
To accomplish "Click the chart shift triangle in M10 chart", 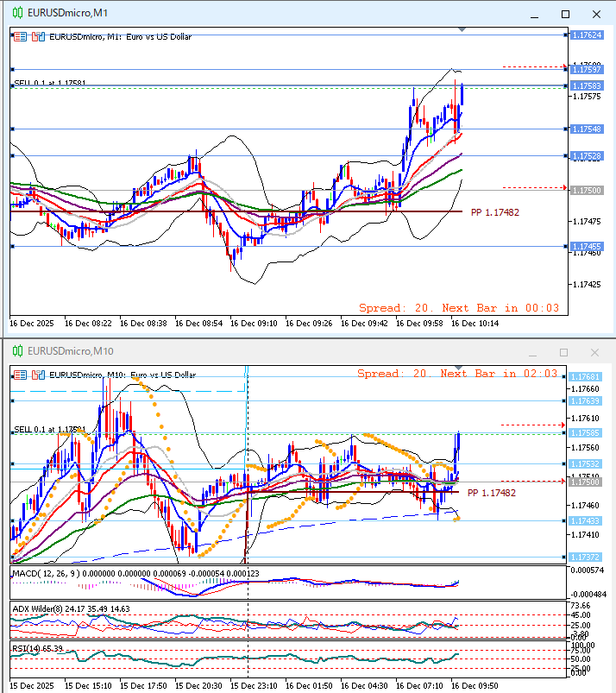I will point(462,369).
